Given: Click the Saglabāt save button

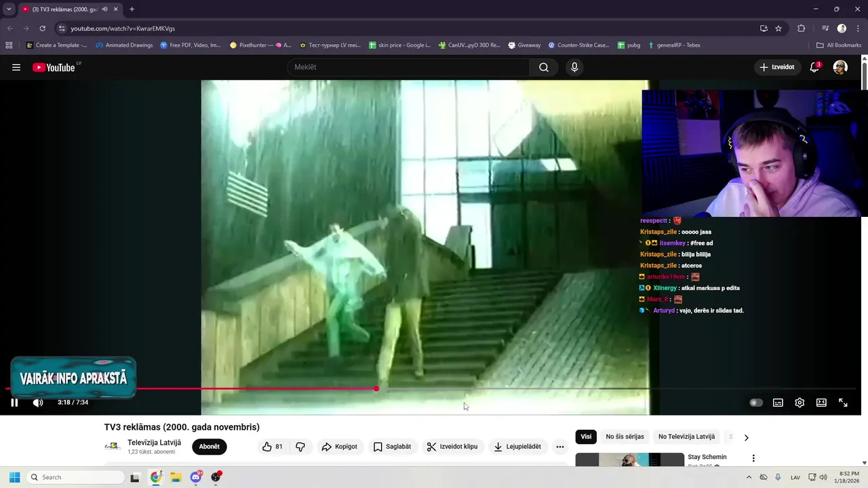Looking at the screenshot, I should point(393,447).
